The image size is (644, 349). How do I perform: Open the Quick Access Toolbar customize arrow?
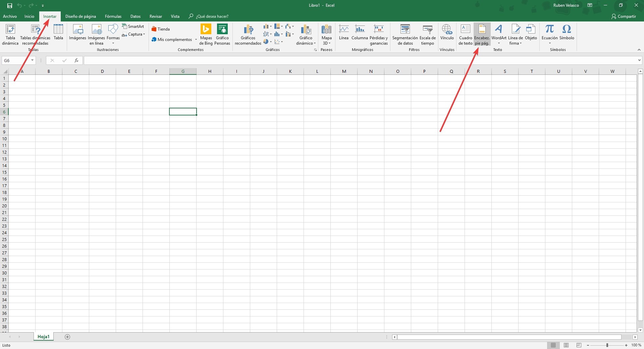pyautogui.click(x=43, y=6)
